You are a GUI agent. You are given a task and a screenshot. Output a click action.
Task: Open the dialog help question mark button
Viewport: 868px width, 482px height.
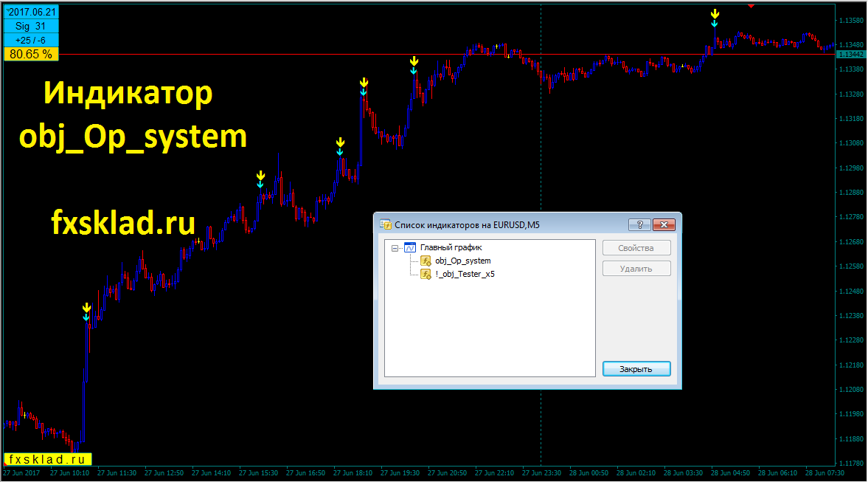coord(639,224)
